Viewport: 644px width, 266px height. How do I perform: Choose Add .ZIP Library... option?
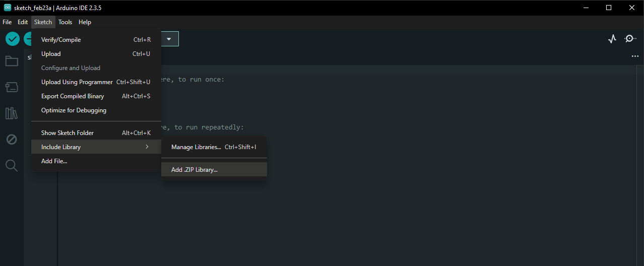click(x=214, y=170)
